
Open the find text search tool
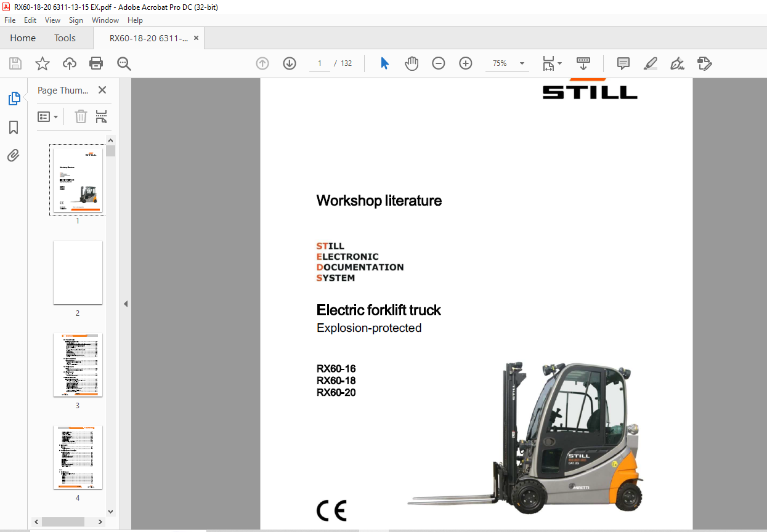pyautogui.click(x=124, y=63)
